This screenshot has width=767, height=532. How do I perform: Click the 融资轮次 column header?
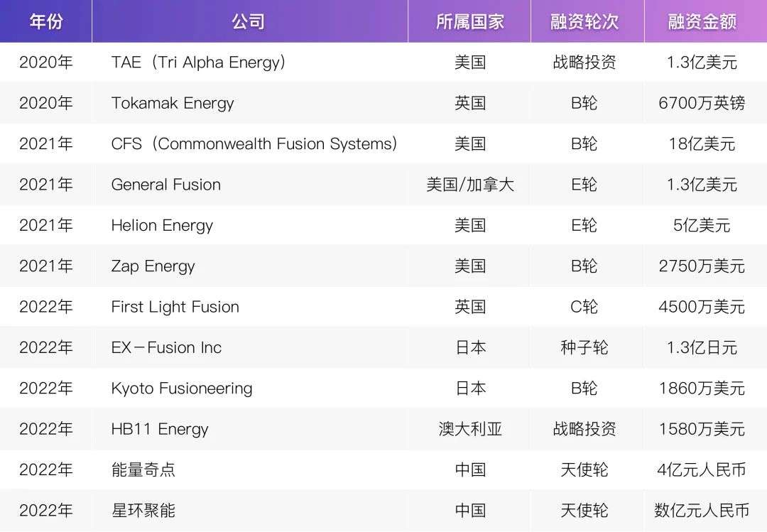pyautogui.click(x=584, y=21)
